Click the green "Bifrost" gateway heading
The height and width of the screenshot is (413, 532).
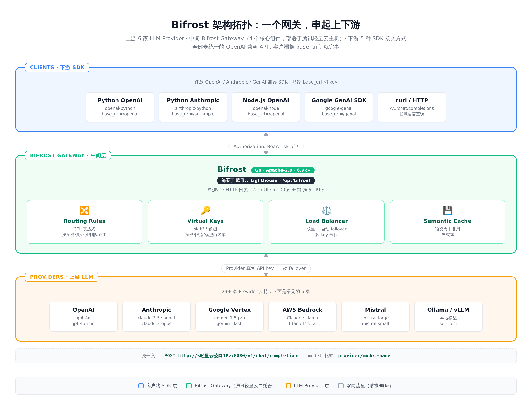pos(232,169)
